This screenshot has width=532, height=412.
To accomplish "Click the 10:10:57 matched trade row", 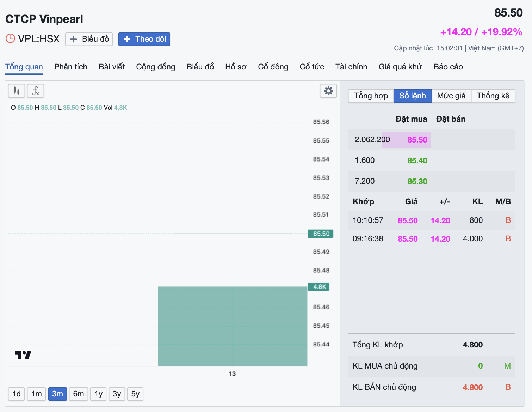I will pyautogui.click(x=432, y=220).
